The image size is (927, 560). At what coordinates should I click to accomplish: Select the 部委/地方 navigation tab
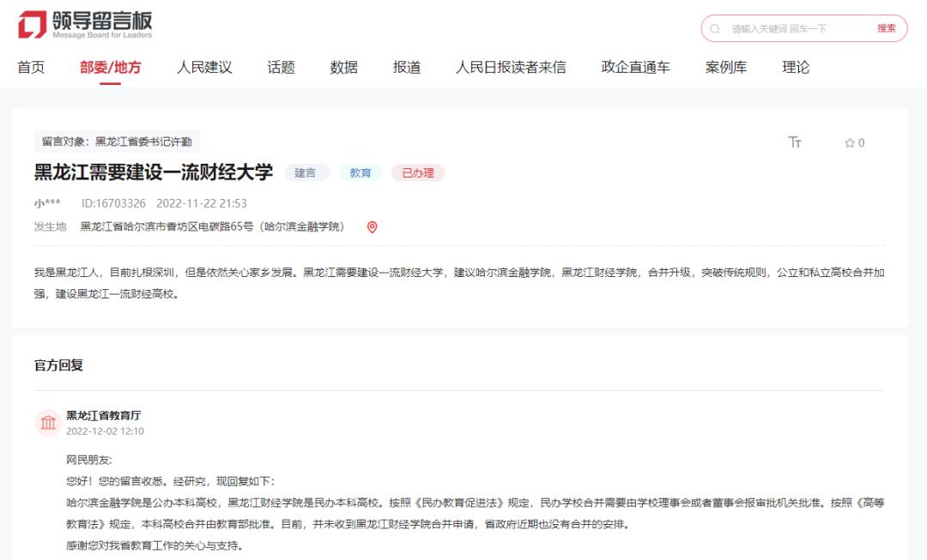[x=110, y=68]
